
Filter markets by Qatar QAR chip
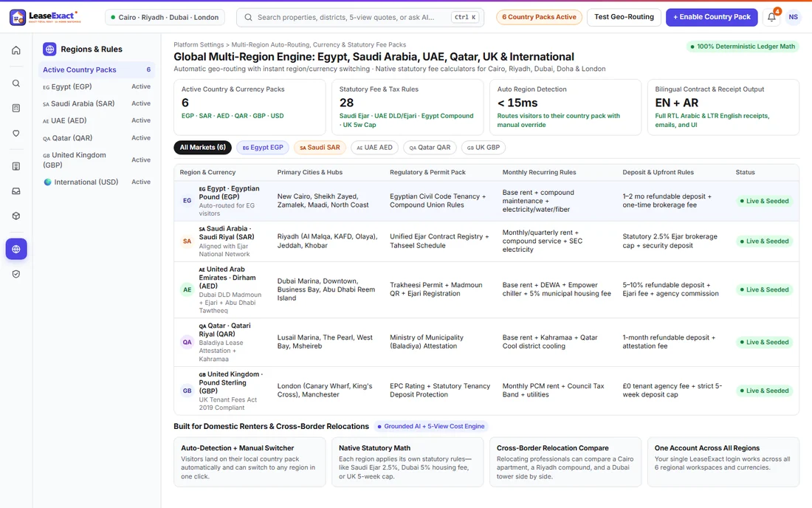(430, 148)
